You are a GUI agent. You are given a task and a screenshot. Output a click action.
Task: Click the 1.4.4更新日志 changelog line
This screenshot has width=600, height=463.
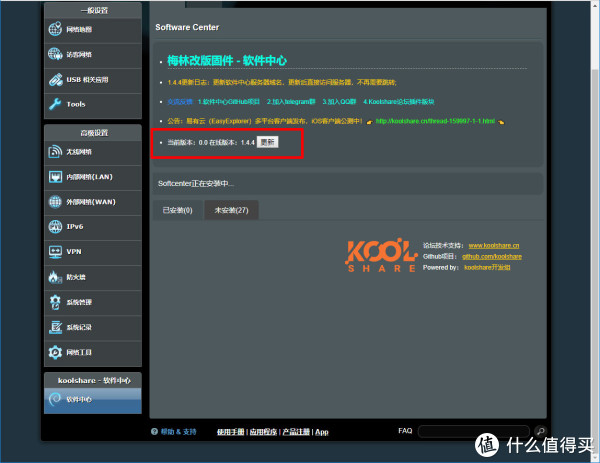[x=282, y=82]
